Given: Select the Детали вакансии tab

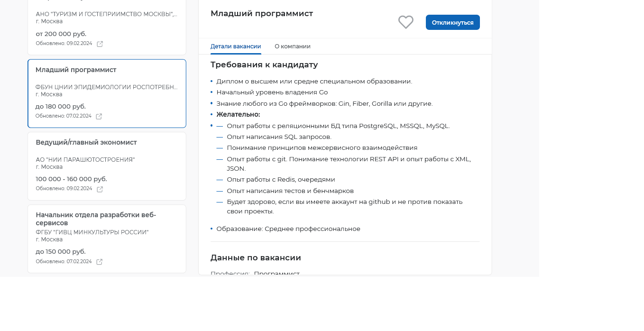Looking at the screenshot, I should 236,46.
